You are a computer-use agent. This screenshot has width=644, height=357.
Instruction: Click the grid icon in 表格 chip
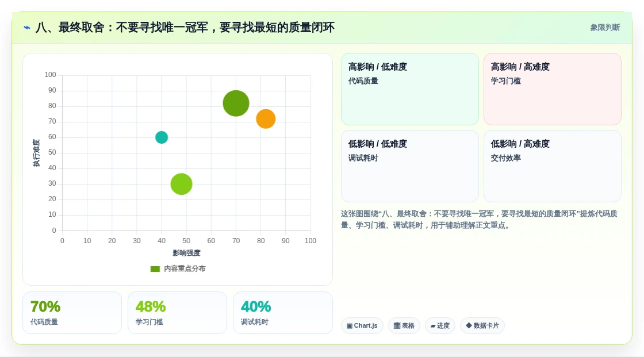click(x=397, y=326)
